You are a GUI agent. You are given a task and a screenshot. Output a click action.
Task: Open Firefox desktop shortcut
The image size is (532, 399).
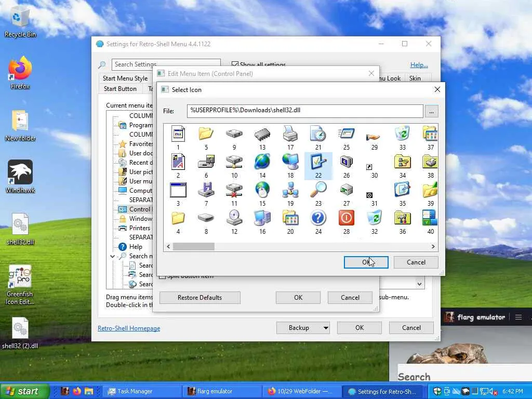20,73
